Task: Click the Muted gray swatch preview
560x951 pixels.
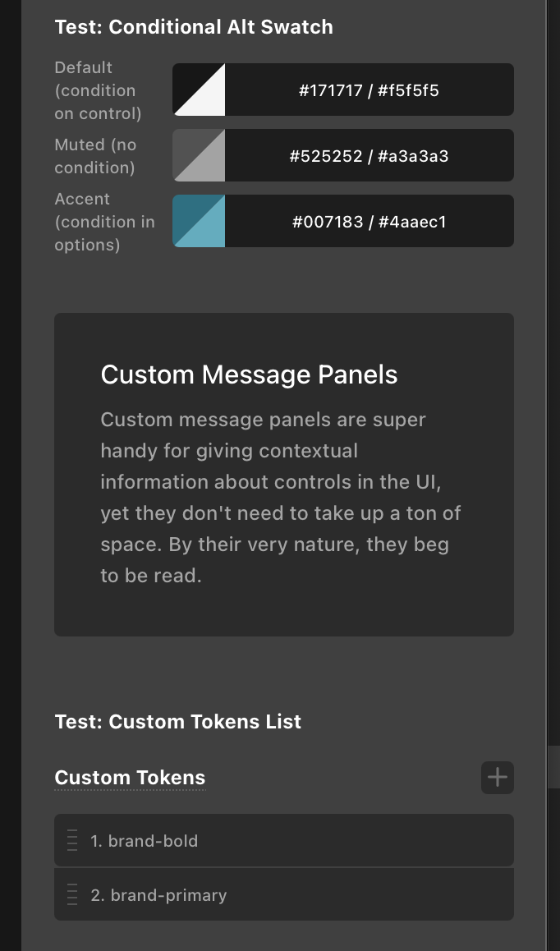Action: point(199,155)
